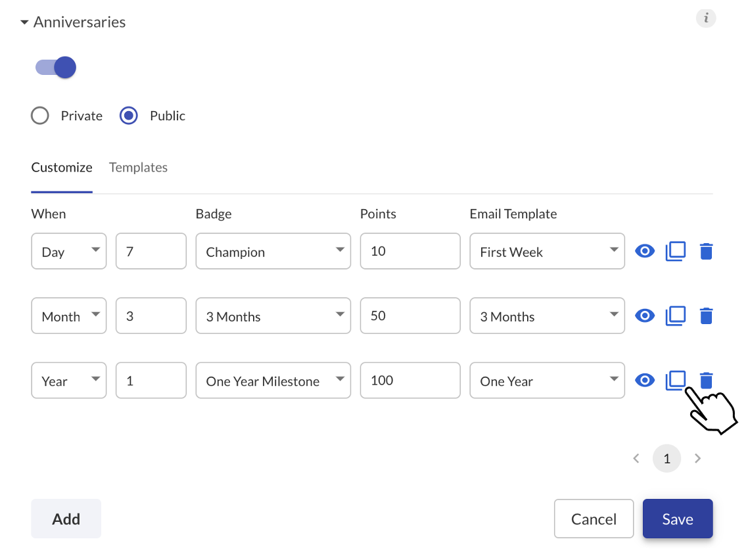This screenshot has width=748, height=560.
Task: Click the Add button
Action: click(66, 519)
